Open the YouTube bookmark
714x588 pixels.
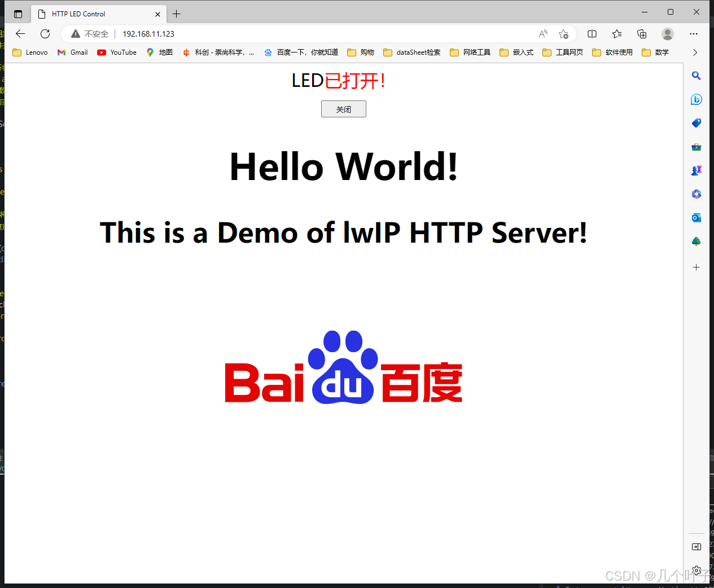pyautogui.click(x=117, y=52)
